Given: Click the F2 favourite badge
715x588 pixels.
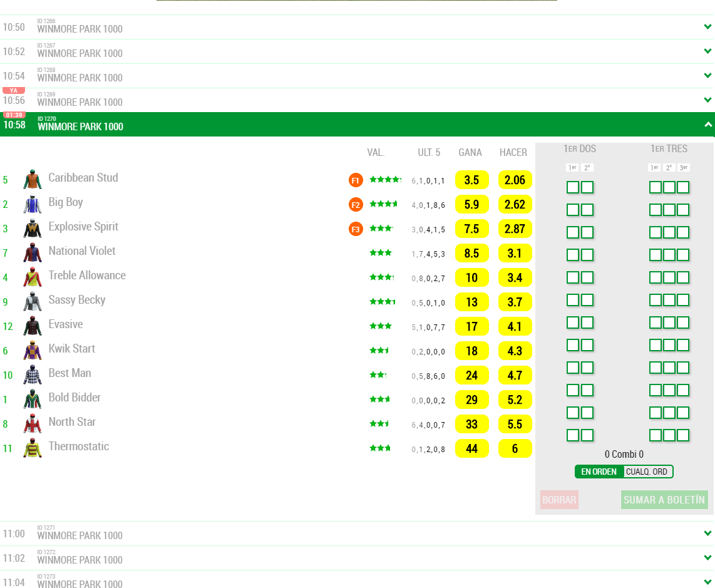Looking at the screenshot, I should [356, 205].
